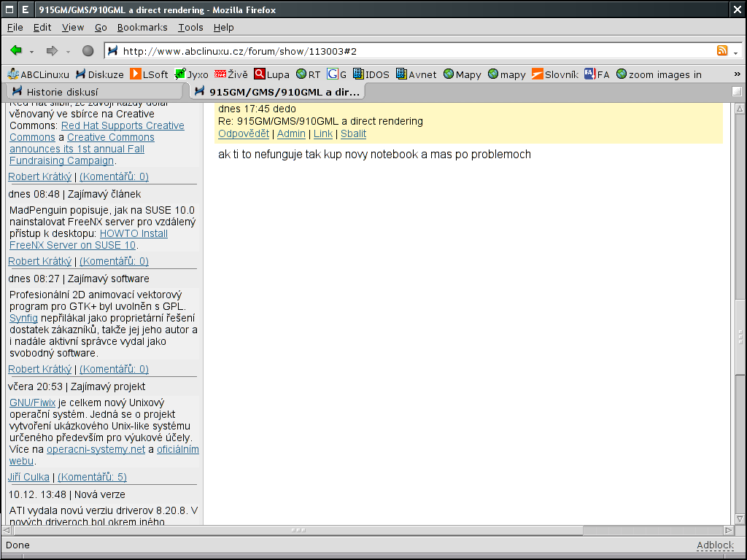Image resolution: width=747 pixels, height=560 pixels.
Task: Open the Bookmarks menu
Action: pos(142,27)
